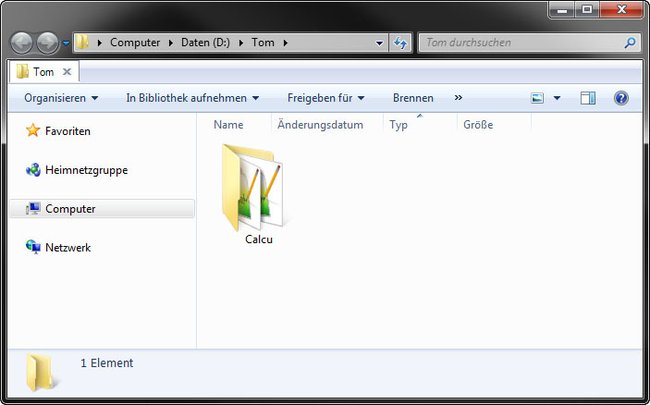Click the change view icon
650x405 pixels.
[537, 98]
